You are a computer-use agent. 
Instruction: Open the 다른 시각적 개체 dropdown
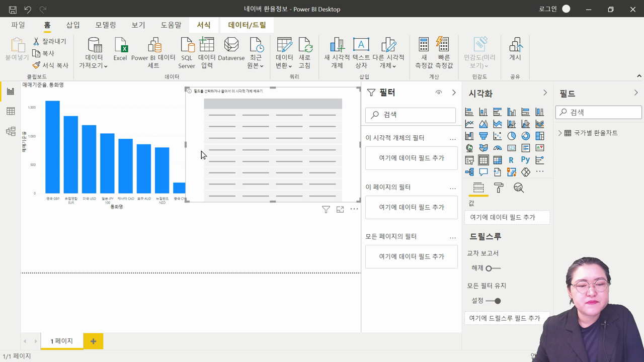tap(388, 53)
